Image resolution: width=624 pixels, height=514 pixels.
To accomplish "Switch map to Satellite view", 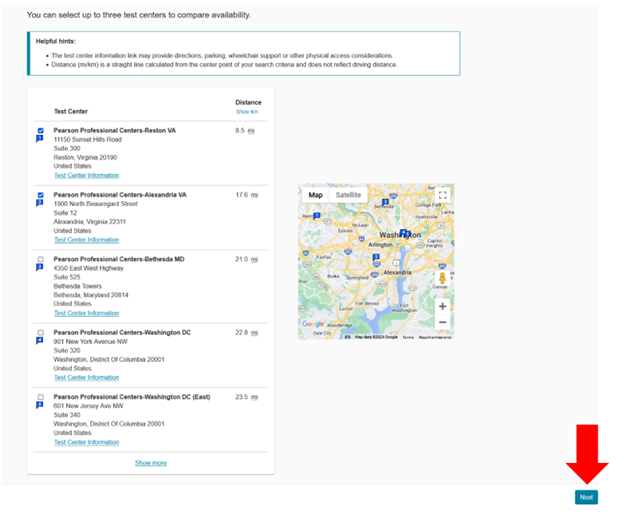I will [348, 195].
